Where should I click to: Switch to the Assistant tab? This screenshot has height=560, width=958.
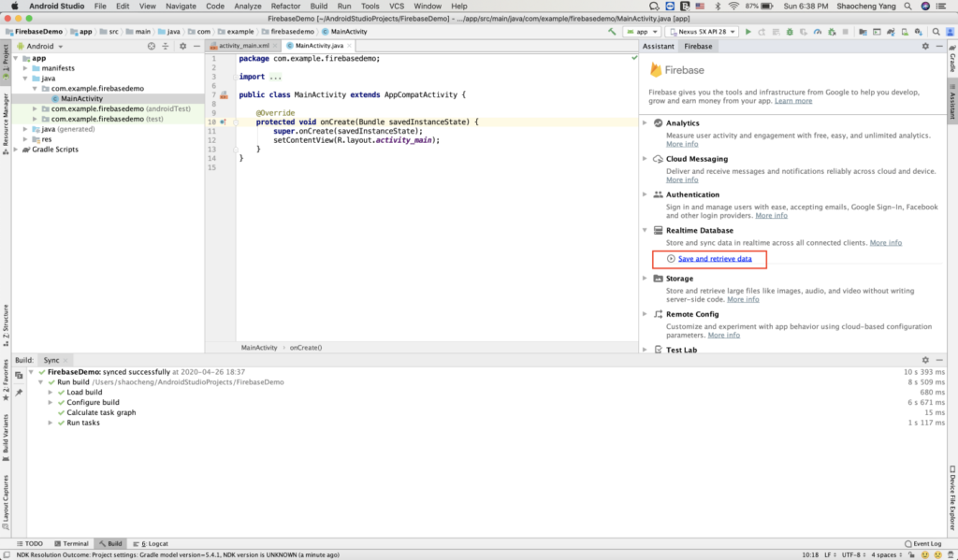coord(658,47)
